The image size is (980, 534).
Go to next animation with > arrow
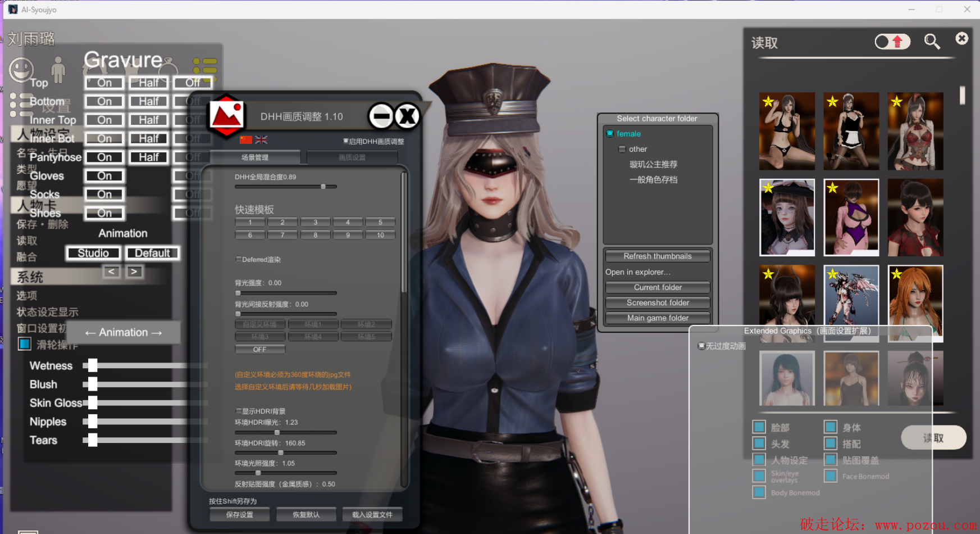[134, 271]
